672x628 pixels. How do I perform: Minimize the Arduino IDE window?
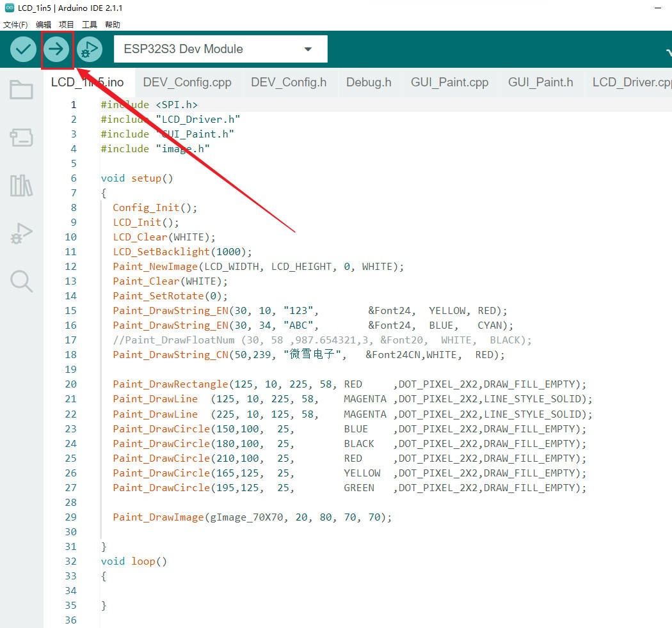658,8
